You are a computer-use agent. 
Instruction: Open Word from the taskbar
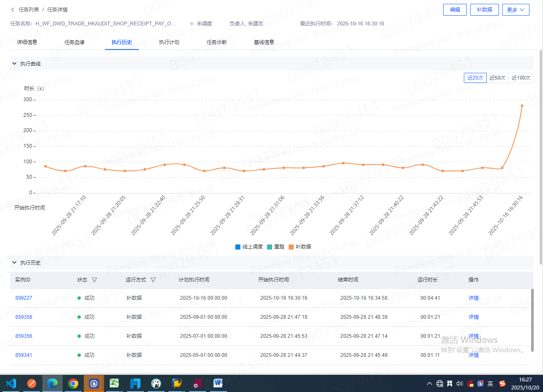[218, 384]
